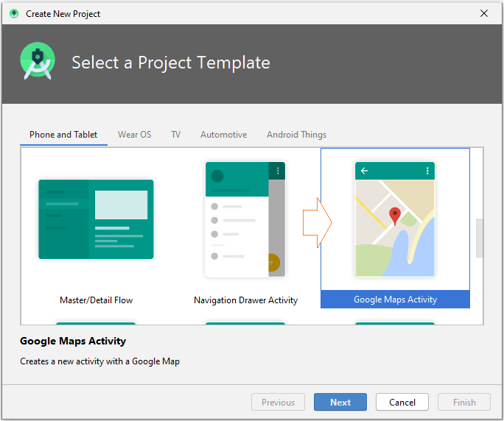Open the Android Things tab
This screenshot has height=421, width=504.
296,135
